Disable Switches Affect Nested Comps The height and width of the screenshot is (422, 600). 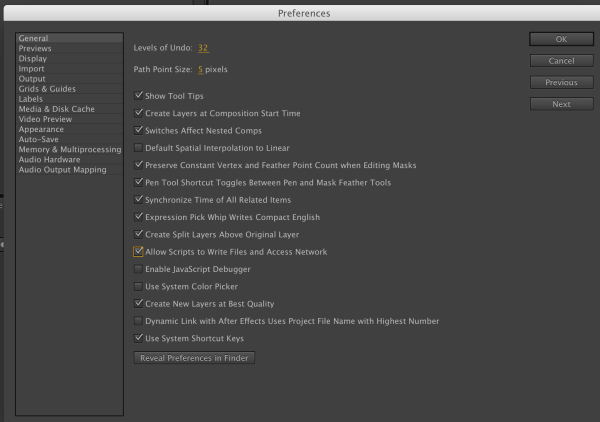pos(138,131)
